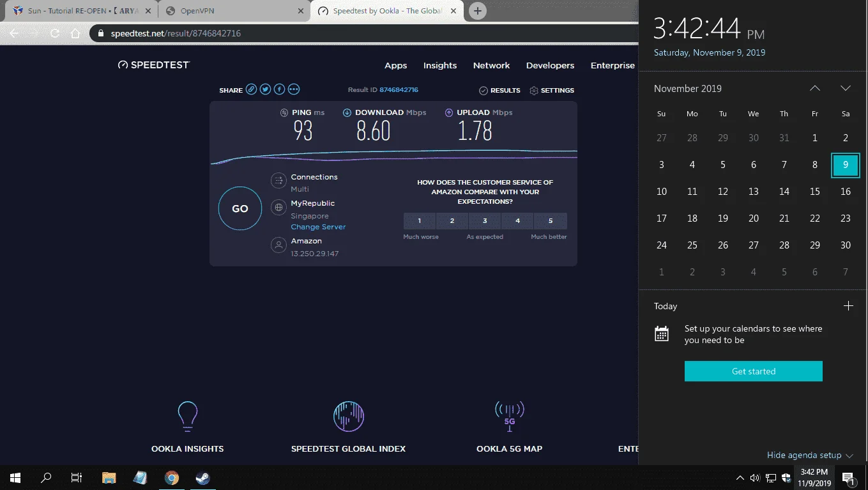Image resolution: width=868 pixels, height=490 pixels.
Task: Open Task View on the taskbar
Action: click(77, 477)
